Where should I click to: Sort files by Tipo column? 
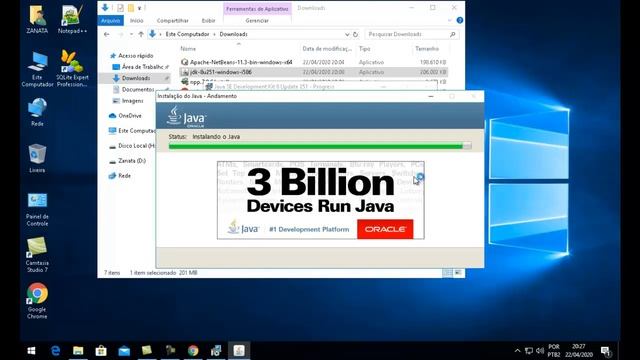coord(364,49)
